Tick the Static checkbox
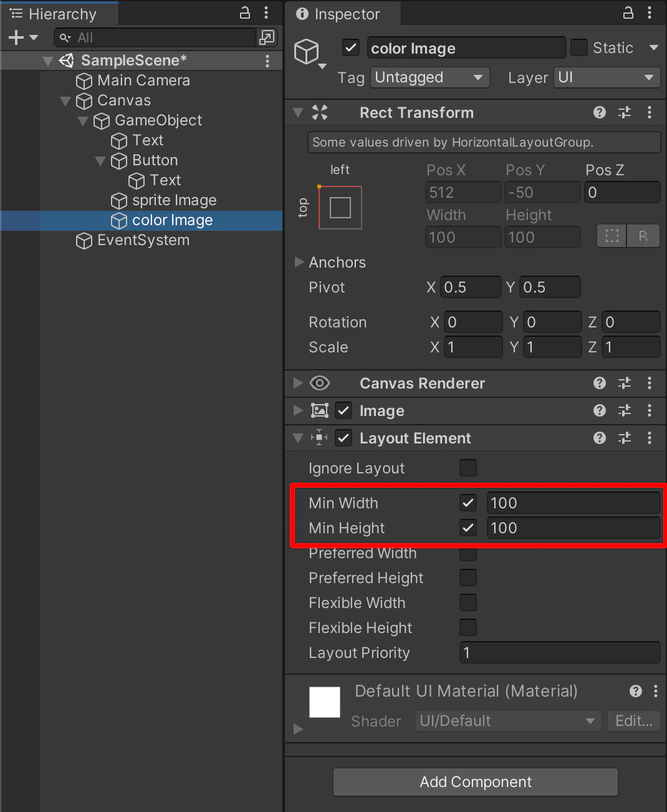 [579, 47]
